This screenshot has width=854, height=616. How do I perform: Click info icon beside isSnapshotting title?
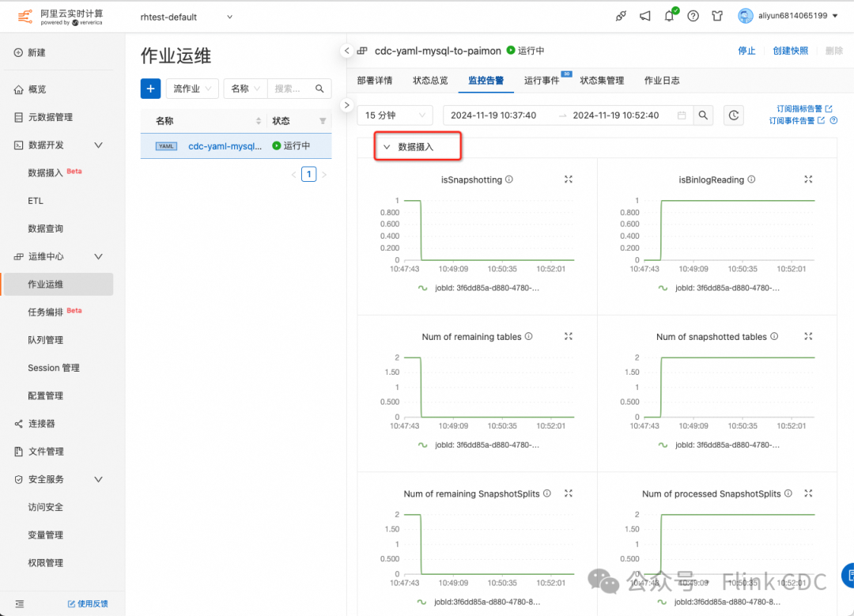point(508,180)
